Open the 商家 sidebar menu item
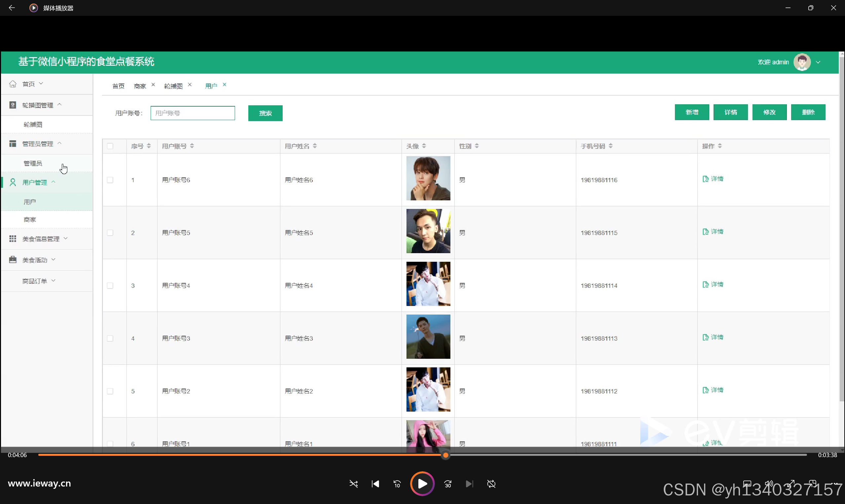Screen dimensions: 845x504 tap(30, 219)
